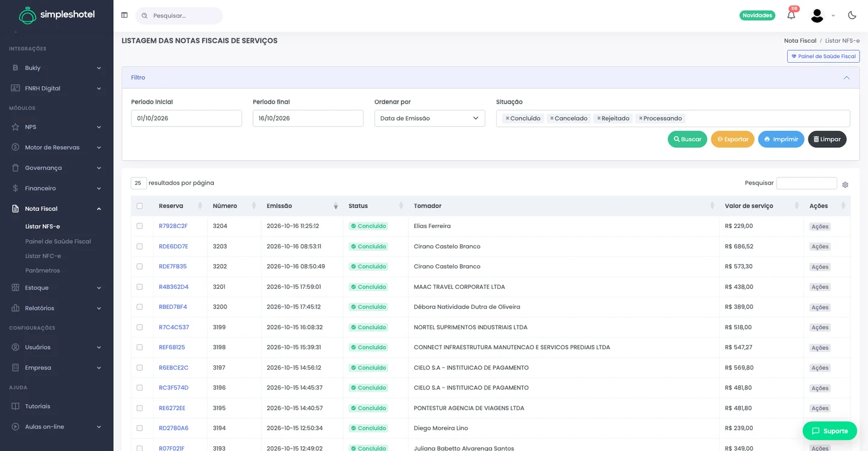Open Tutoriais in the sidebar
Screen dimensions: 868x451
coord(37,406)
